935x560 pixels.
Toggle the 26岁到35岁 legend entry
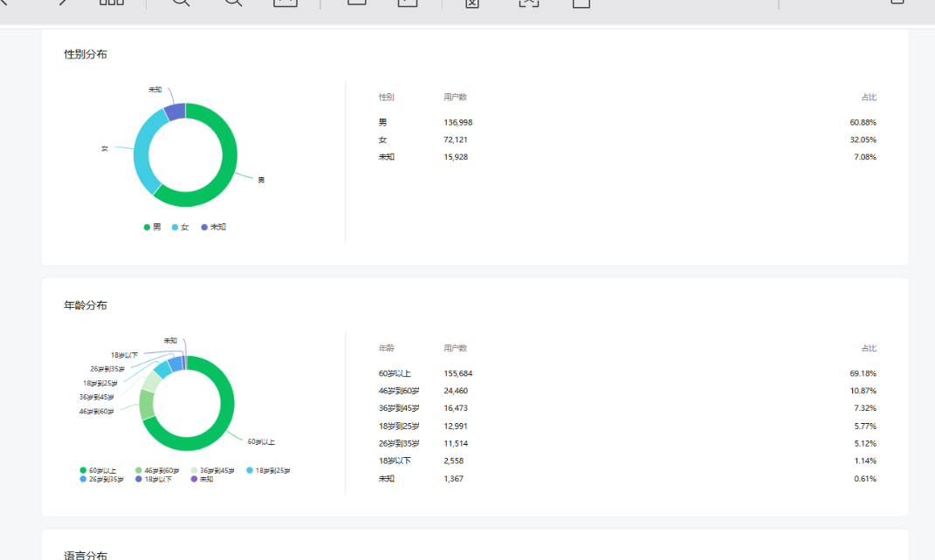click(102, 479)
